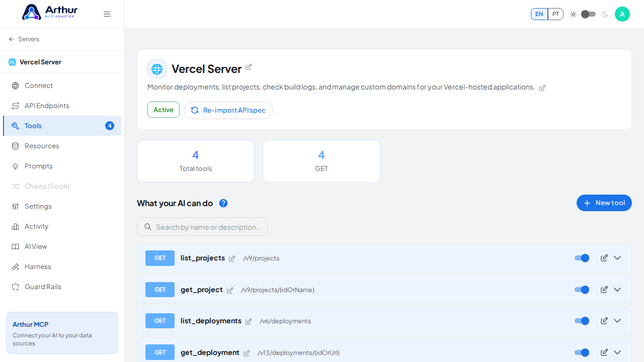
Task: Edit the Vercel Server name
Action: tap(249, 67)
